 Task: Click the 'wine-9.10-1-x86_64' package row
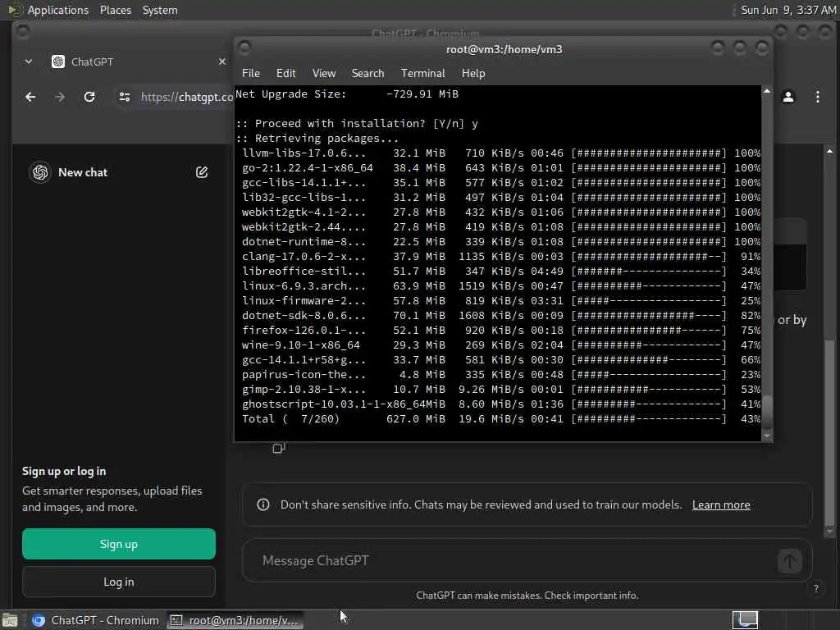coord(501,345)
